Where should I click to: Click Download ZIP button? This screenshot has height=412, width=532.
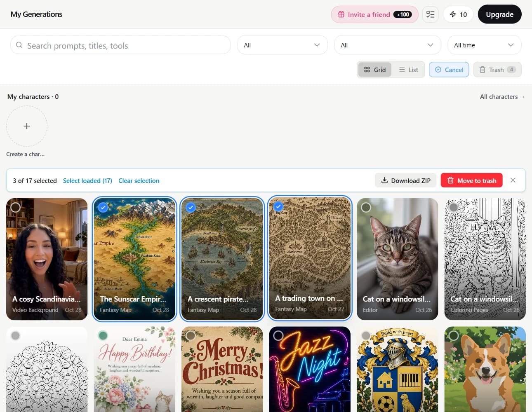click(x=405, y=180)
